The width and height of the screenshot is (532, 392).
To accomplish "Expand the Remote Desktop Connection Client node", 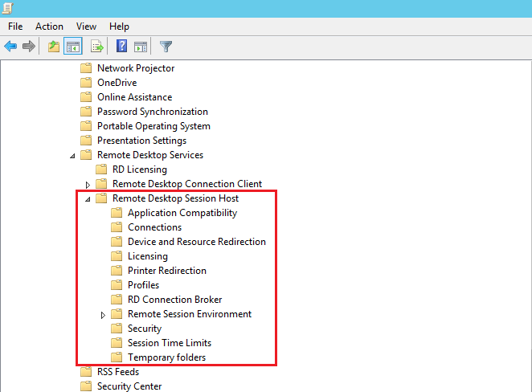I will point(88,185).
